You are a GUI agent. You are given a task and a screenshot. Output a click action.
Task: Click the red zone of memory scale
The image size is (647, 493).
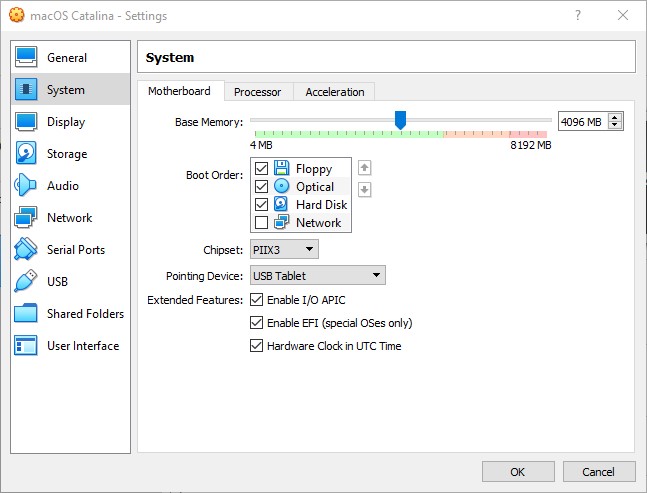(528, 134)
